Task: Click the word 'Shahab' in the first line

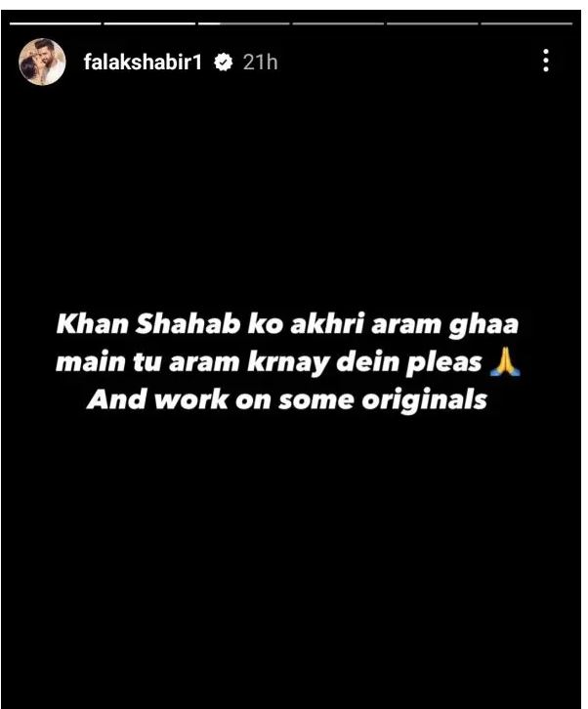Action: click(x=188, y=324)
